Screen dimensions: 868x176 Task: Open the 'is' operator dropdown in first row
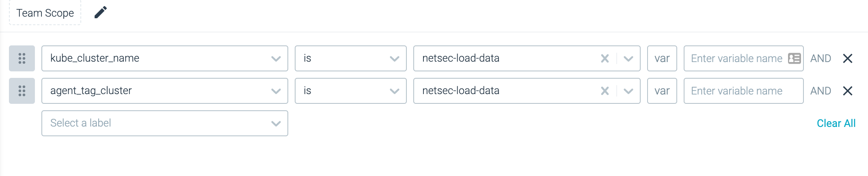coord(351,58)
